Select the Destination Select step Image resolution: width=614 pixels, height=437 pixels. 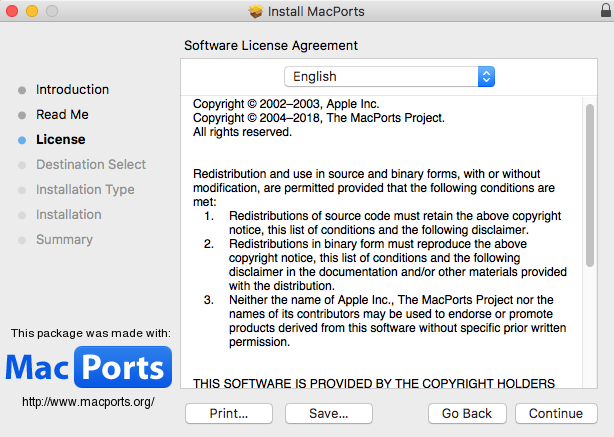pyautogui.click(x=91, y=164)
